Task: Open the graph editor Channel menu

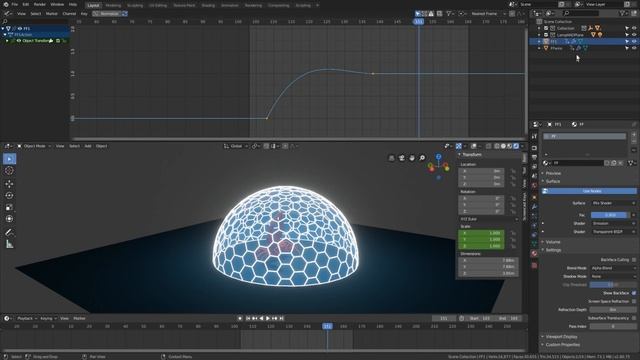Action: click(69, 13)
